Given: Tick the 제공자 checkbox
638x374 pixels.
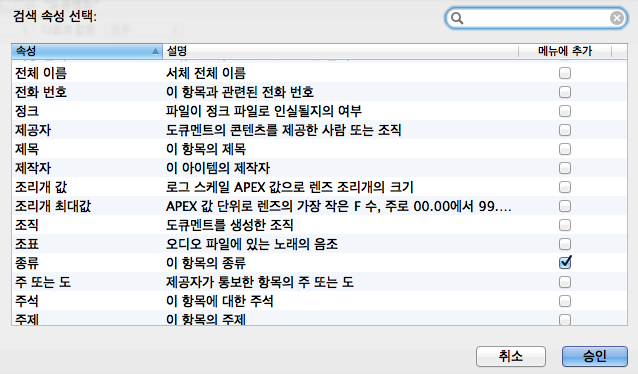Looking at the screenshot, I should [565, 130].
